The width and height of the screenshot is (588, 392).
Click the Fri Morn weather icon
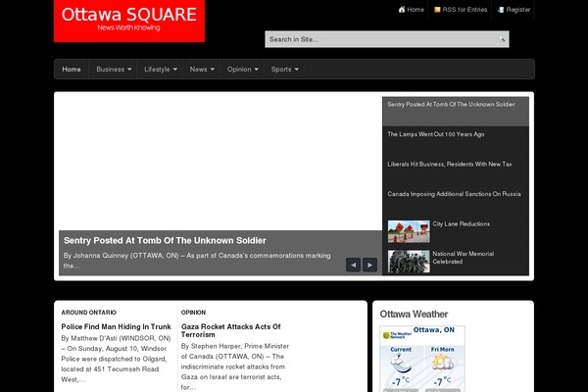pyautogui.click(x=443, y=363)
